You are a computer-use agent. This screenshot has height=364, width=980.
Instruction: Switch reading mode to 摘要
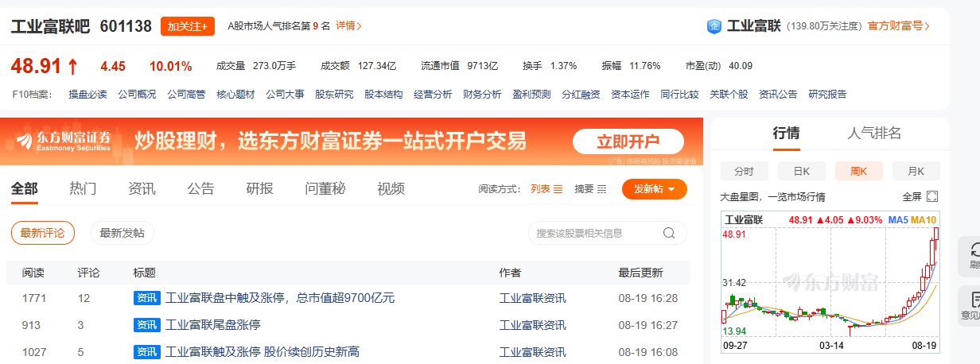590,189
